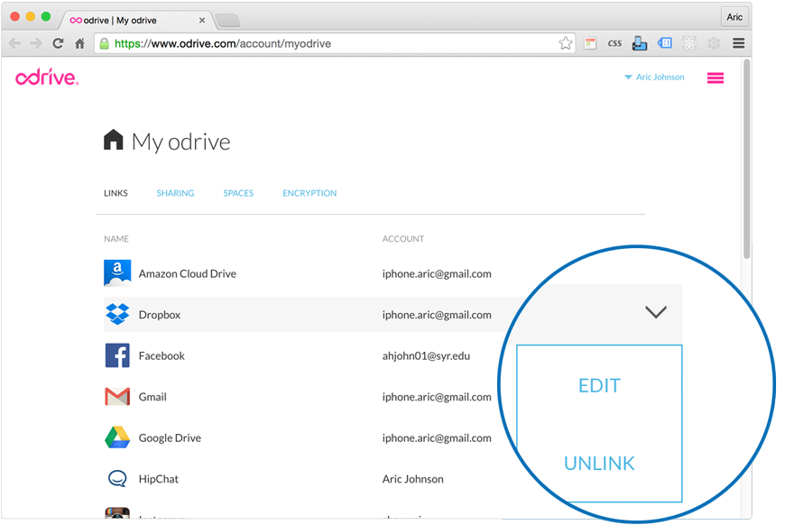Click the atom-shaped extension icon
This screenshot has height=525, width=812.
point(689,43)
